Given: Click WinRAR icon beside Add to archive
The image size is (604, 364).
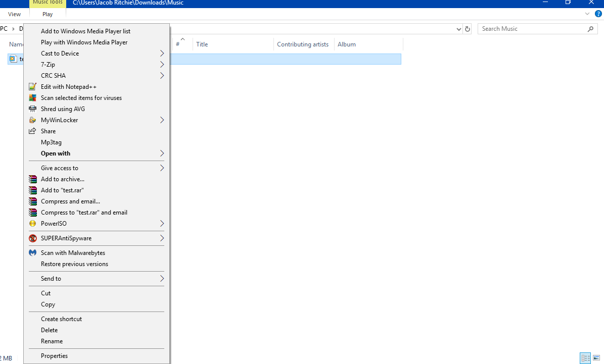Looking at the screenshot, I should [33, 179].
